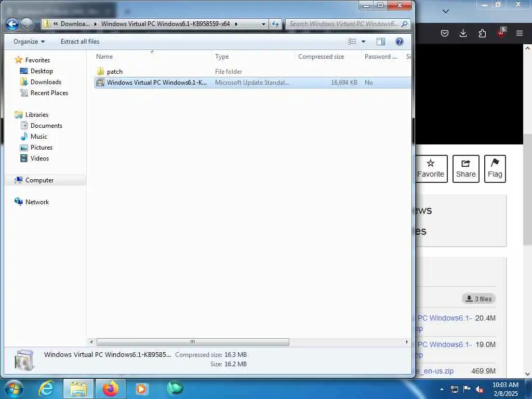The image size is (532, 399).
Task: Click the Firefox page vertical scrollbar
Action: click(527, 190)
